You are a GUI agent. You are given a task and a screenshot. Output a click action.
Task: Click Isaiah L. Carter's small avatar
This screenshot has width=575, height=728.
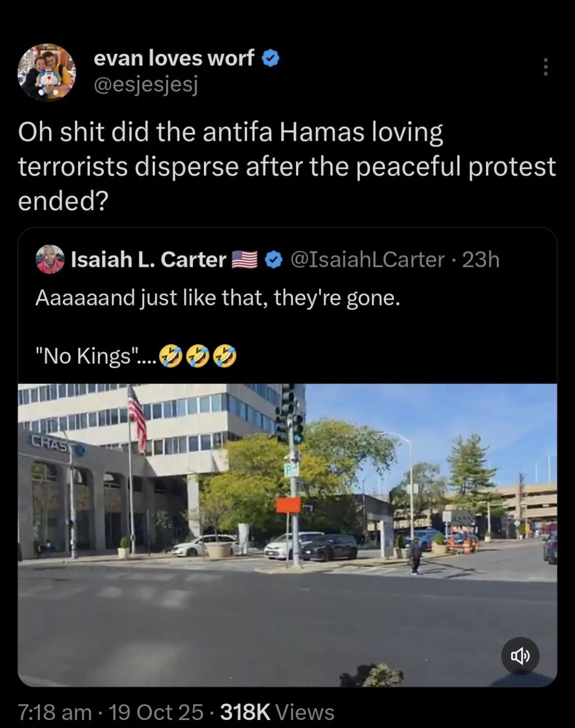(x=50, y=260)
